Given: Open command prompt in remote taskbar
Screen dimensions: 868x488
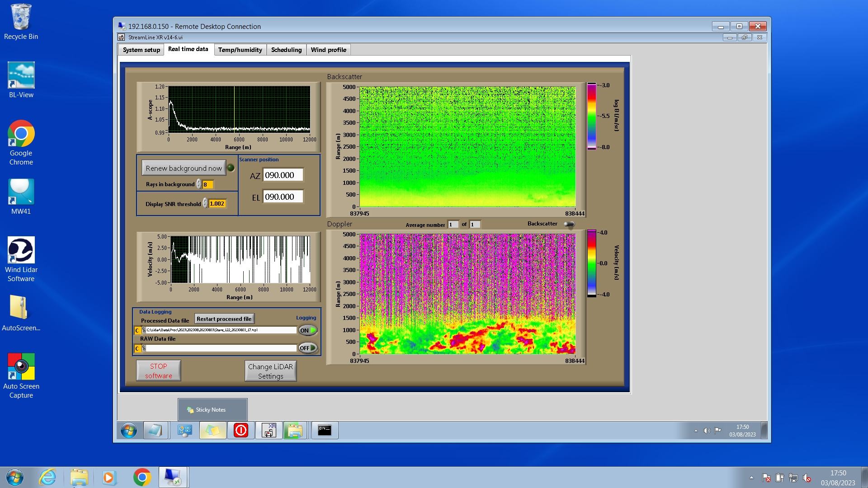Looking at the screenshot, I should pyautogui.click(x=325, y=430).
